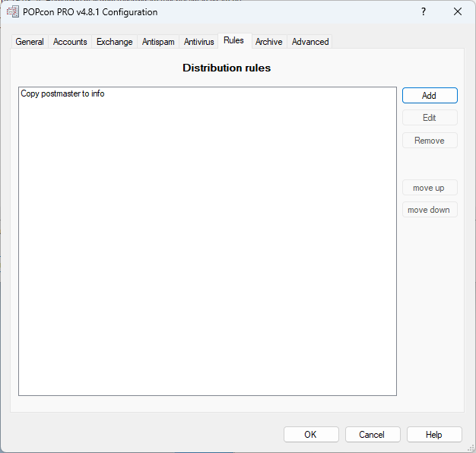
Task: Click the 'move up' button
Action: tap(430, 188)
